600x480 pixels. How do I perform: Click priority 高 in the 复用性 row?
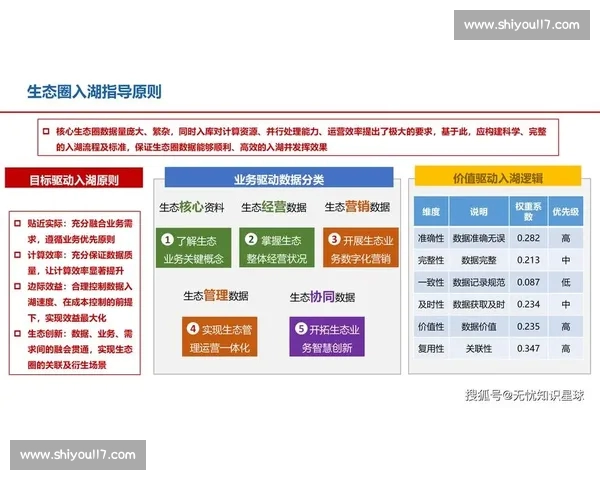tap(566, 349)
